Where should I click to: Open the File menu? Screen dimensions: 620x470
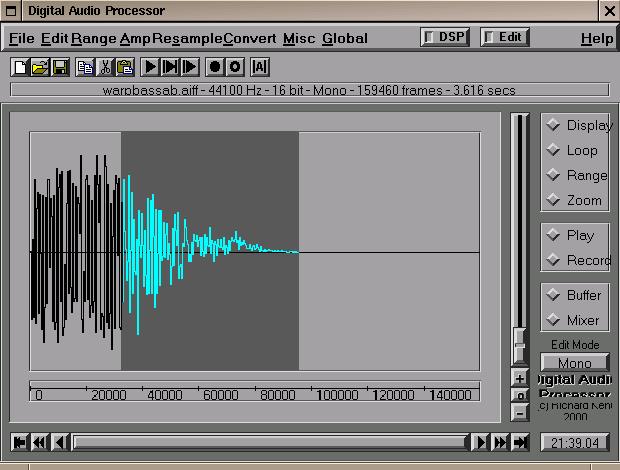click(x=22, y=38)
